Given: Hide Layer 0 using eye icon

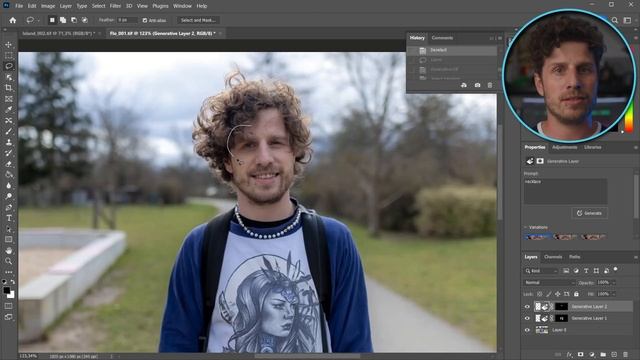Looking at the screenshot, I should 527,330.
